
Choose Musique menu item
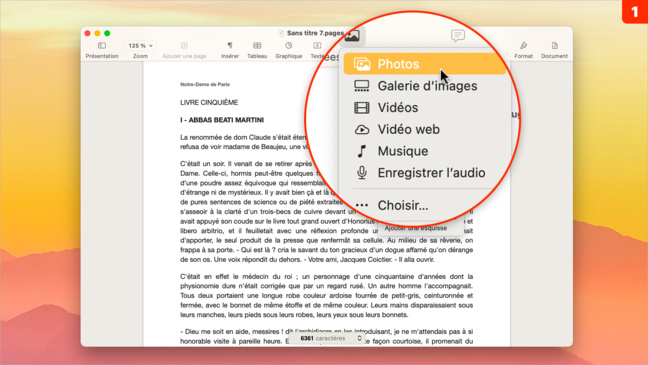tap(425, 151)
